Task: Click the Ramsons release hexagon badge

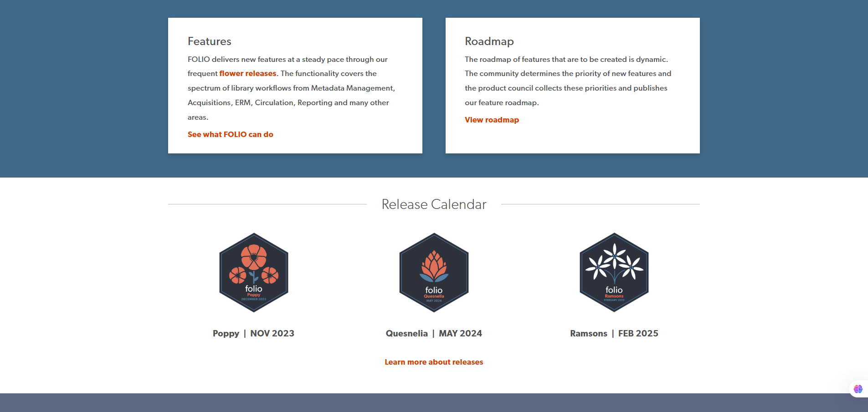Action: tap(614, 273)
